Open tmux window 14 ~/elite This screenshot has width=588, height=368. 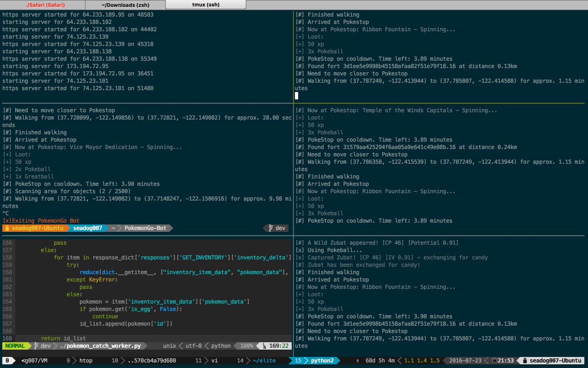[x=260, y=361]
